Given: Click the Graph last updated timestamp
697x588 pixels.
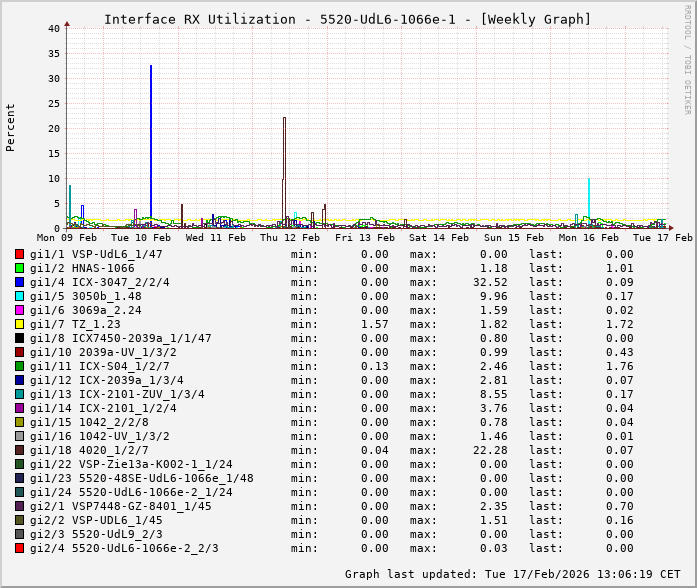Looking at the screenshot, I should (x=513, y=574).
